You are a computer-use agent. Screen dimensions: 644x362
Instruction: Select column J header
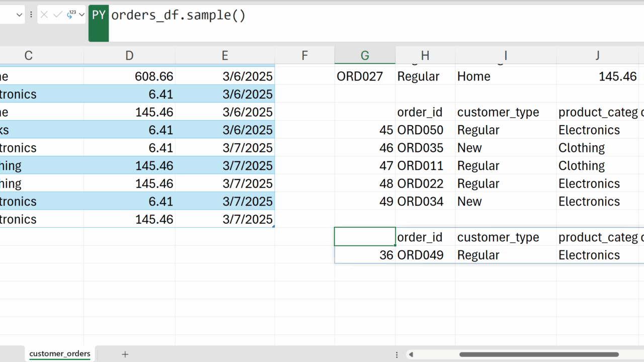click(597, 55)
